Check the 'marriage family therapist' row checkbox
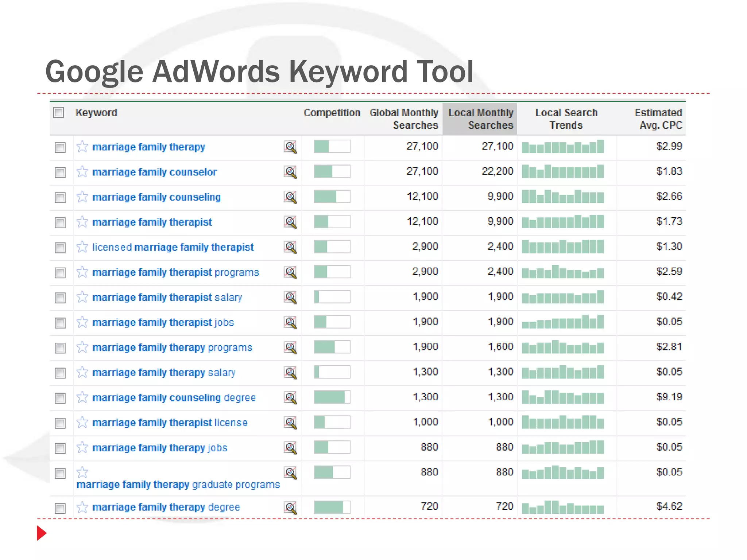Viewport: 747px width, 560px height. pos(60,222)
